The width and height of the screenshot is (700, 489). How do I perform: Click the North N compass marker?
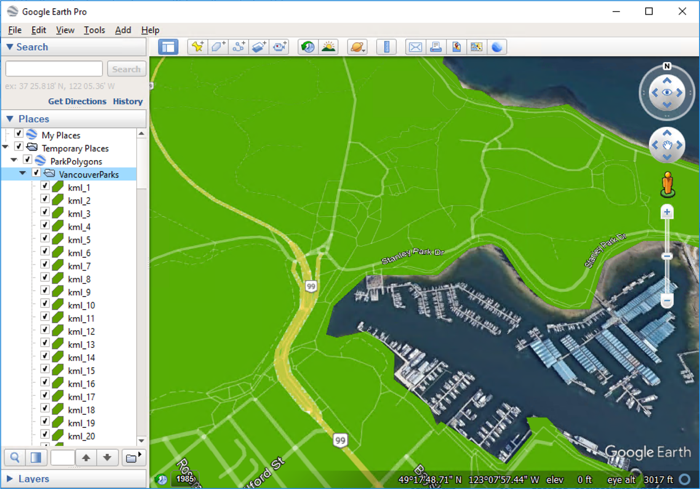coord(667,66)
